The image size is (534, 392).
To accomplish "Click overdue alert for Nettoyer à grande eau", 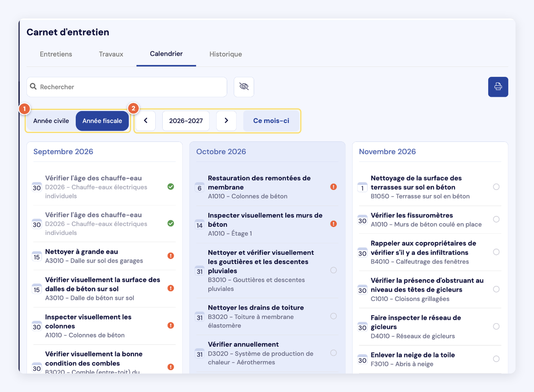I will (x=171, y=256).
